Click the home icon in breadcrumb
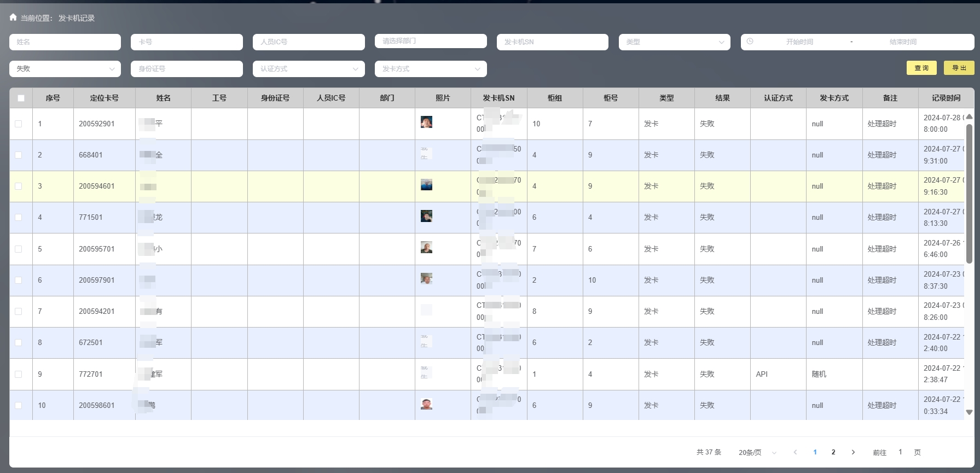The image size is (980, 473). pyautogui.click(x=13, y=17)
